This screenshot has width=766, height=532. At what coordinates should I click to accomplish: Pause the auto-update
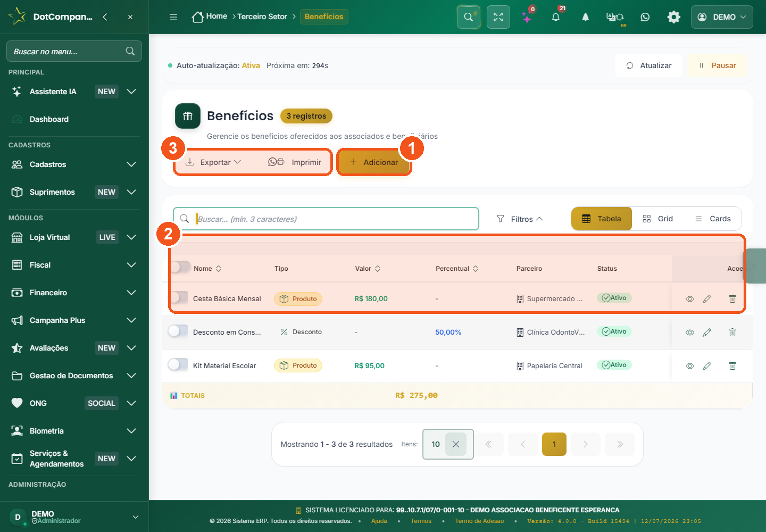717,65
